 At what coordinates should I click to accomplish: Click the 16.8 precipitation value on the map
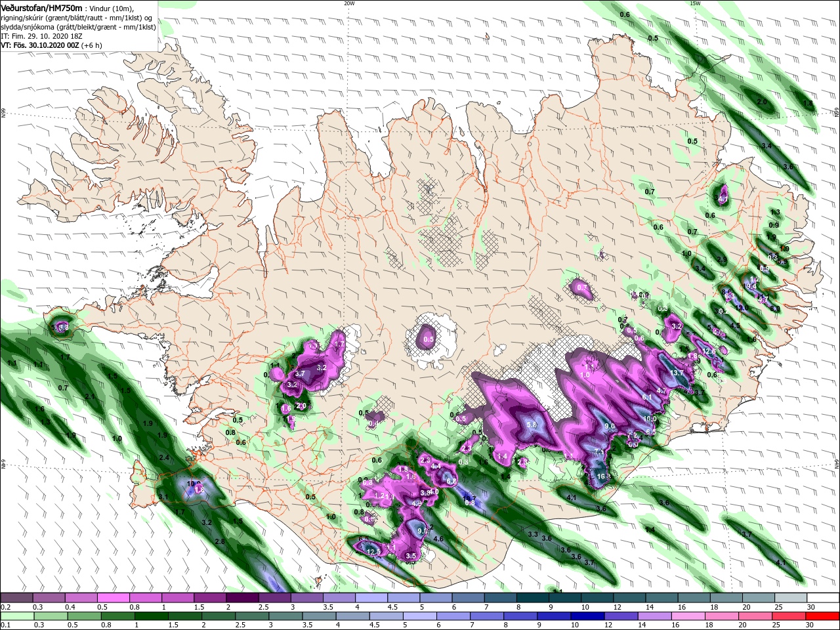(604, 476)
